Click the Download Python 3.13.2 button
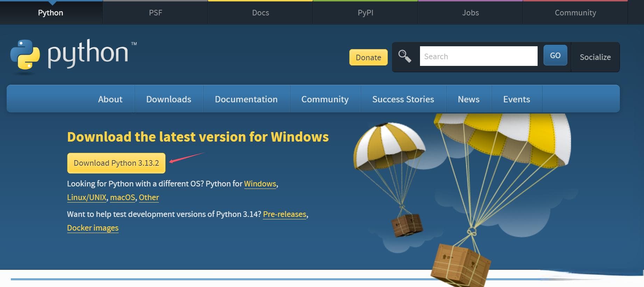This screenshot has width=644, height=287. coord(116,163)
